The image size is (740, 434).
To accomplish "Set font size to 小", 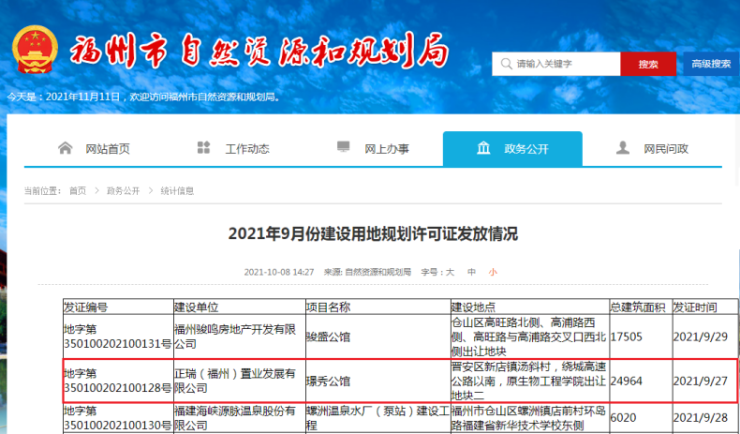I will tap(493, 272).
